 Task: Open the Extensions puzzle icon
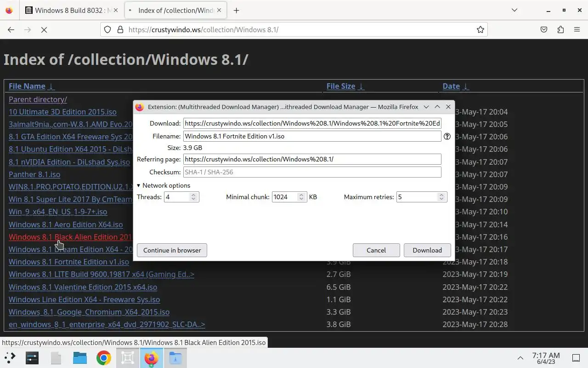pyautogui.click(x=560, y=29)
